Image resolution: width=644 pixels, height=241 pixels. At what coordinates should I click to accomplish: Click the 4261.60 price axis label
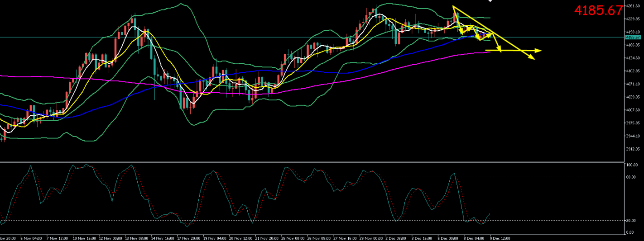(633, 6)
